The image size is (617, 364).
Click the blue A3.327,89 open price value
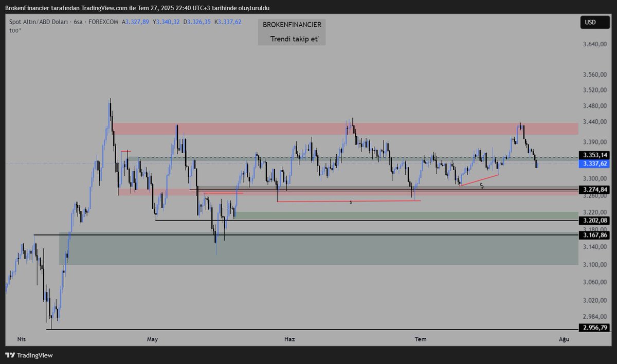(x=135, y=23)
